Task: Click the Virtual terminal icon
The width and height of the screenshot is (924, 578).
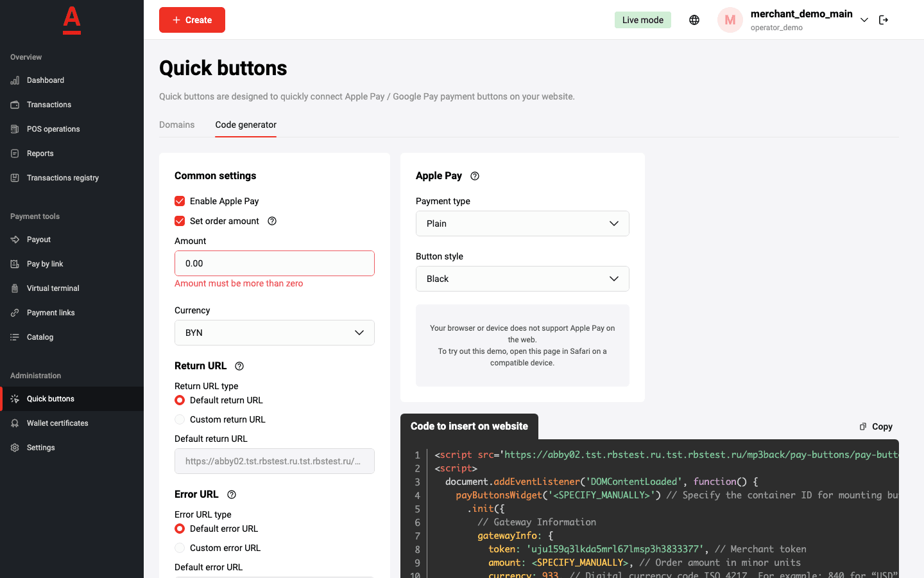Action: (15, 288)
